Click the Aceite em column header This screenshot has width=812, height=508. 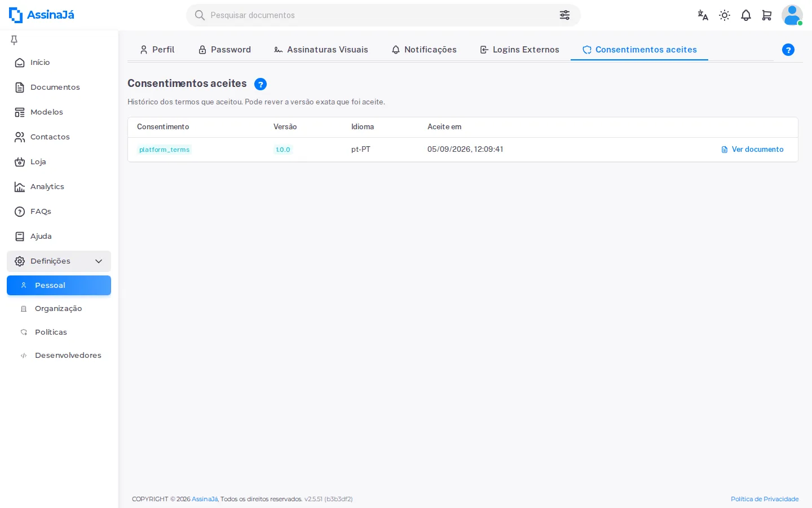(444, 127)
